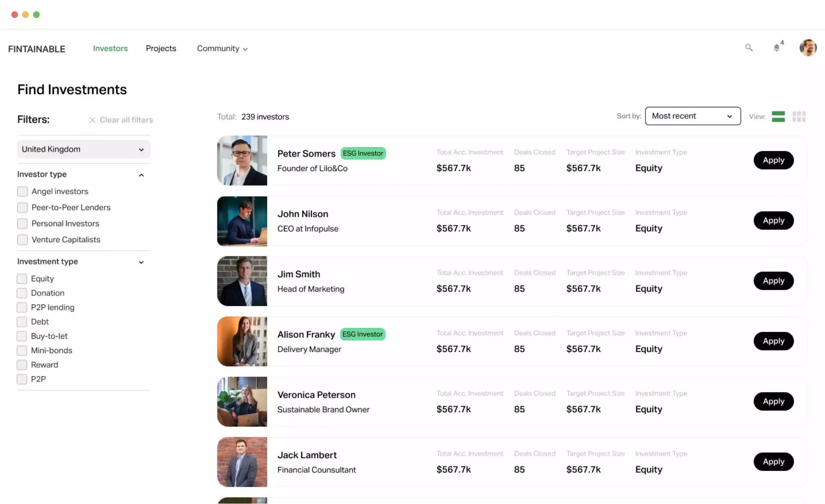825x504 pixels.
Task: Click the name Jim Smith
Action: coord(299,274)
